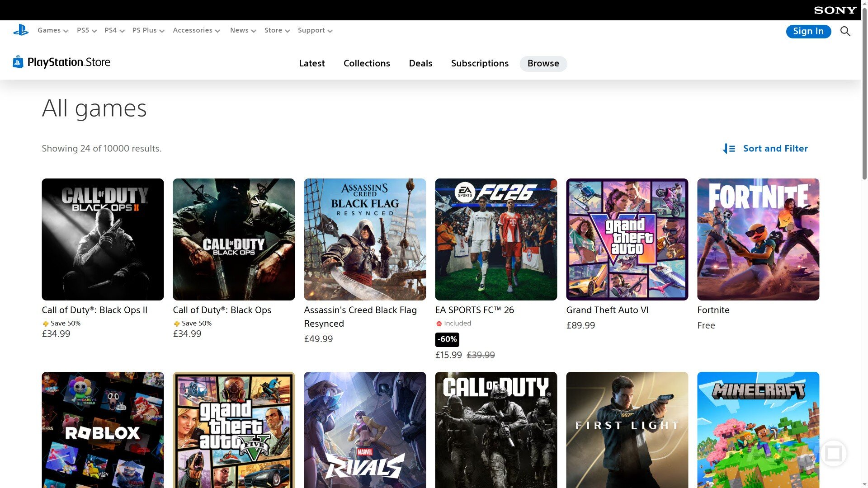Click the Included label under EA SPORTS FC 26
Viewport: 868px width, 488px height.
[x=453, y=323]
